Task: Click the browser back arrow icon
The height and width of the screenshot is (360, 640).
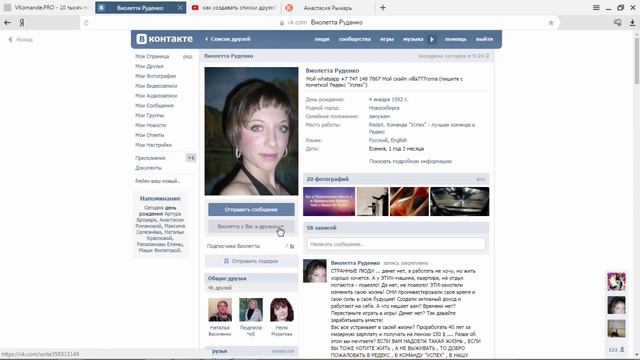Action: click(x=7, y=22)
